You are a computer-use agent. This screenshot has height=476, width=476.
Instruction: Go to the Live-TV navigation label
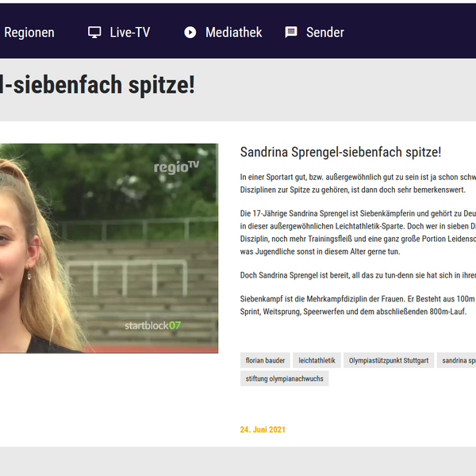point(129,33)
